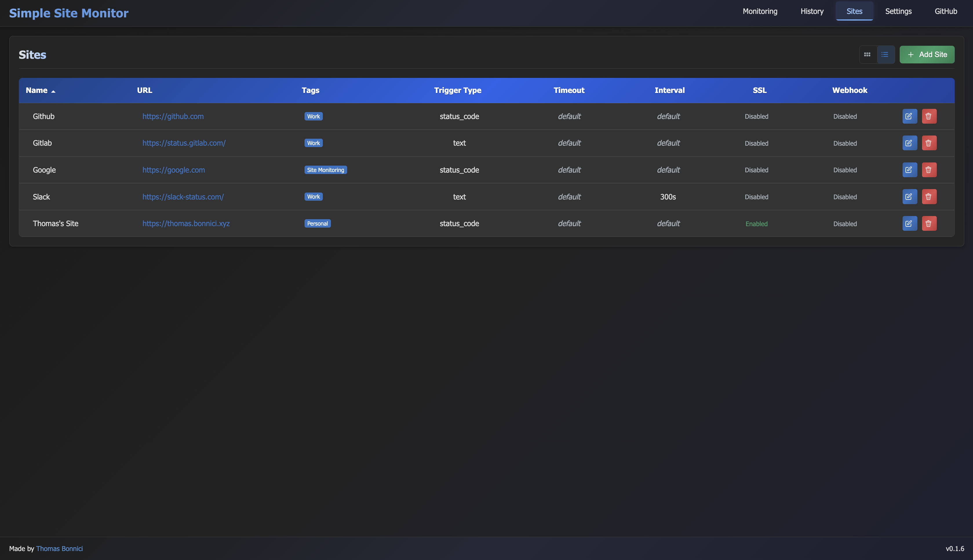Click the Disabled webhook status for Slack
The height and width of the screenshot is (560, 973).
click(x=845, y=197)
